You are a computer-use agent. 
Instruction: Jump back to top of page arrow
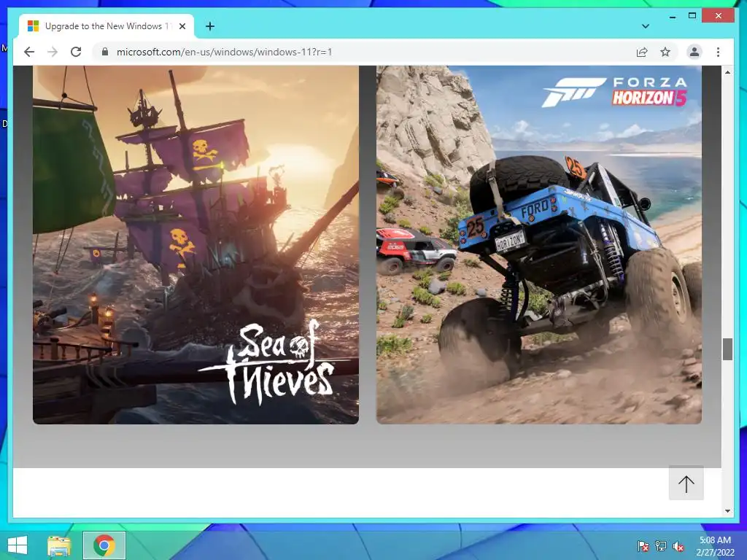[x=686, y=483]
